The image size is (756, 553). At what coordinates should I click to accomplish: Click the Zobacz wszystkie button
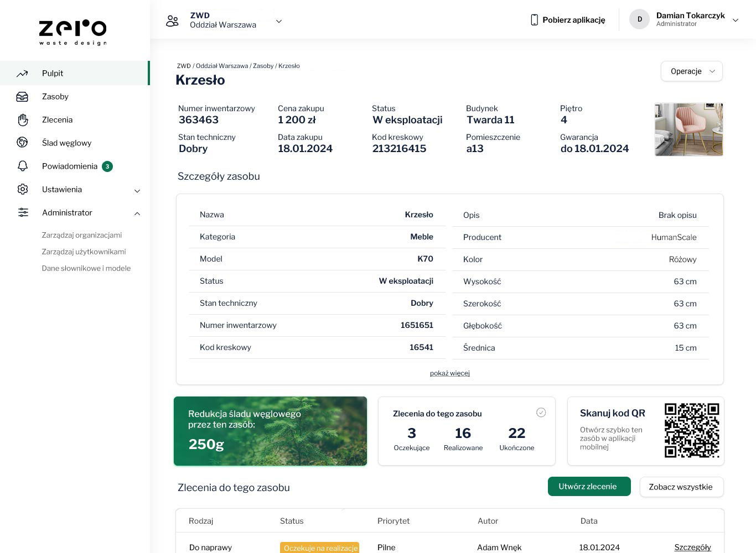click(x=681, y=487)
